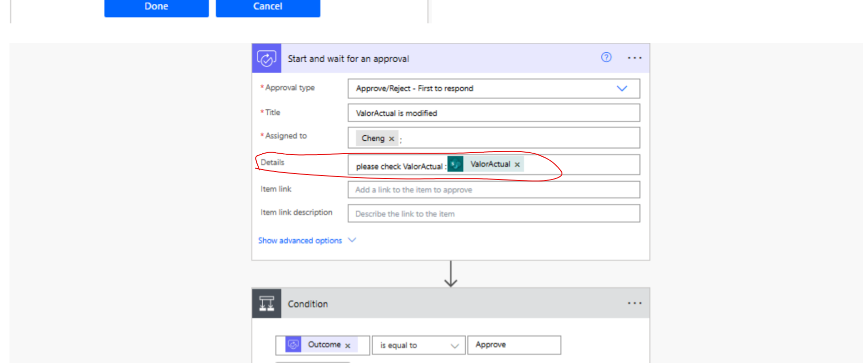This screenshot has width=868, height=363.
Task: Open the 'is equal to' operator dropdown
Action: [419, 345]
